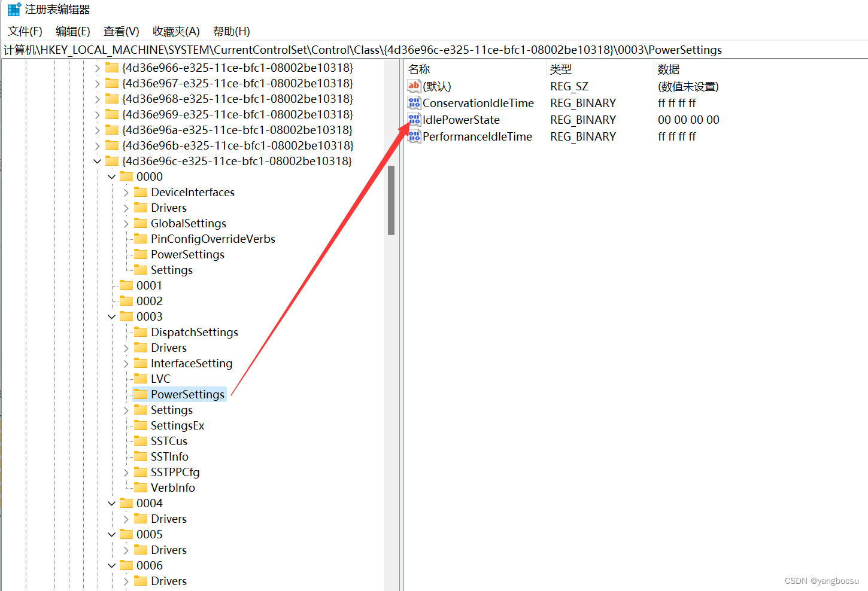This screenshot has width=868, height=591.
Task: Open the 帮助(H) menu
Action: point(232,31)
